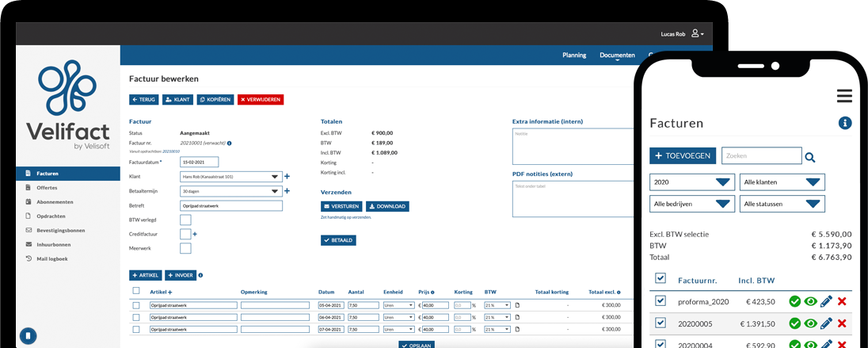Image resolution: width=868 pixels, height=348 pixels.
Task: Open the Documenten menu
Action: pos(617,55)
